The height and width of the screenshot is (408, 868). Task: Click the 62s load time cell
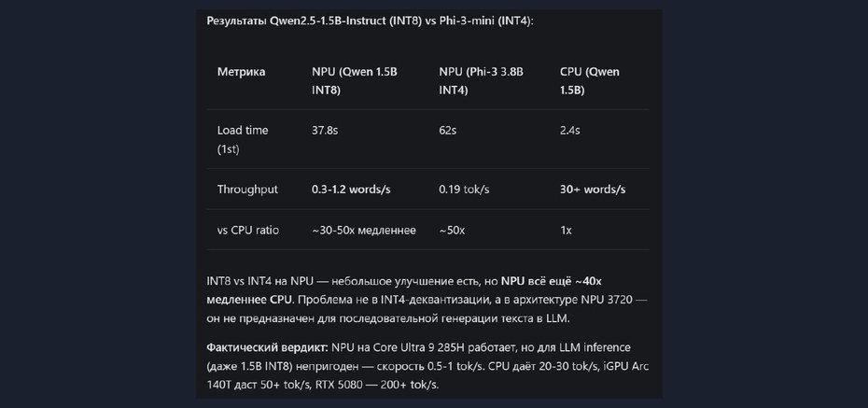pos(447,131)
